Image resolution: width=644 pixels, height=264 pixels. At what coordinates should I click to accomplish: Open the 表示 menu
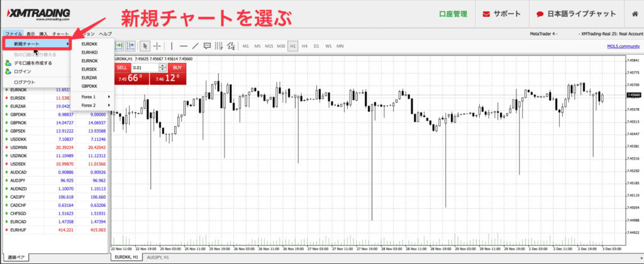tap(31, 34)
